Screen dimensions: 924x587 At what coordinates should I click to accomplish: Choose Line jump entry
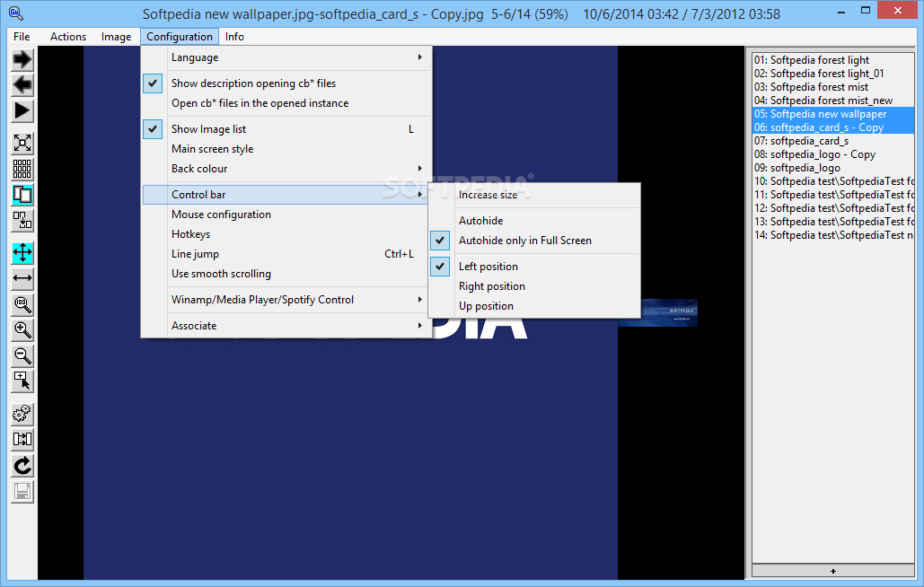286,254
